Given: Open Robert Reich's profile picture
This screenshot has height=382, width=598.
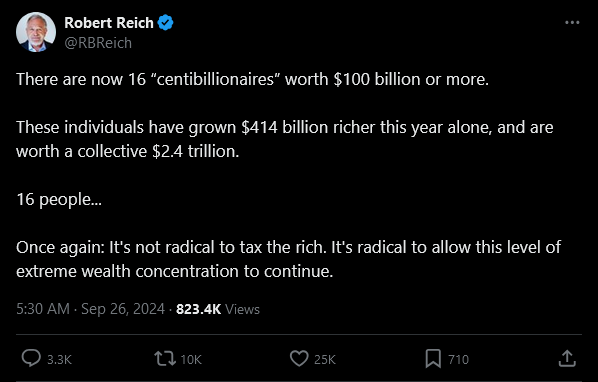Looking at the screenshot, I should [36, 32].
